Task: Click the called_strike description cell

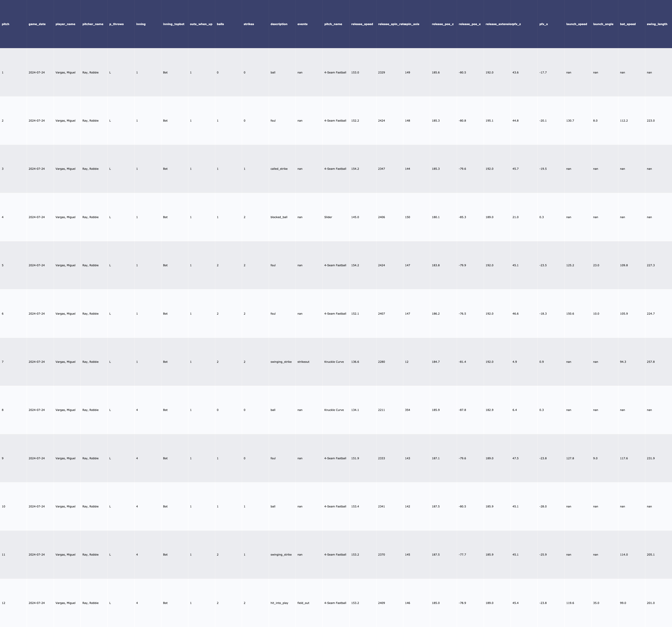Action: tap(279, 169)
